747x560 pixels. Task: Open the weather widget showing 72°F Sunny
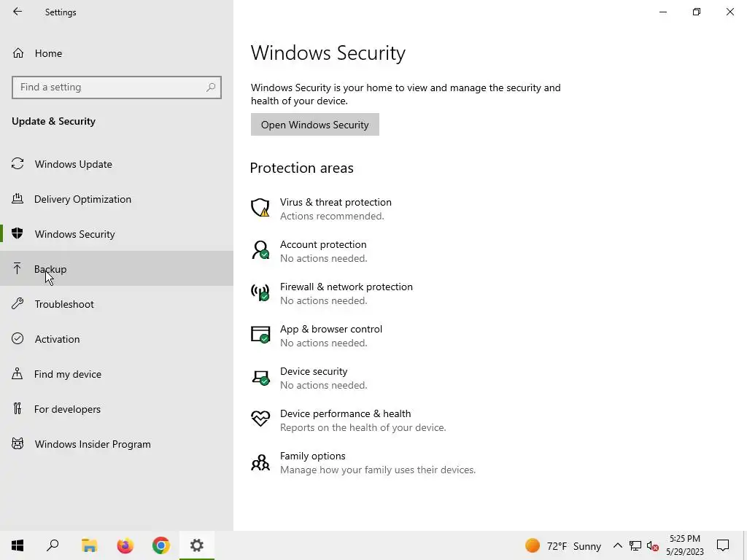coord(563,545)
